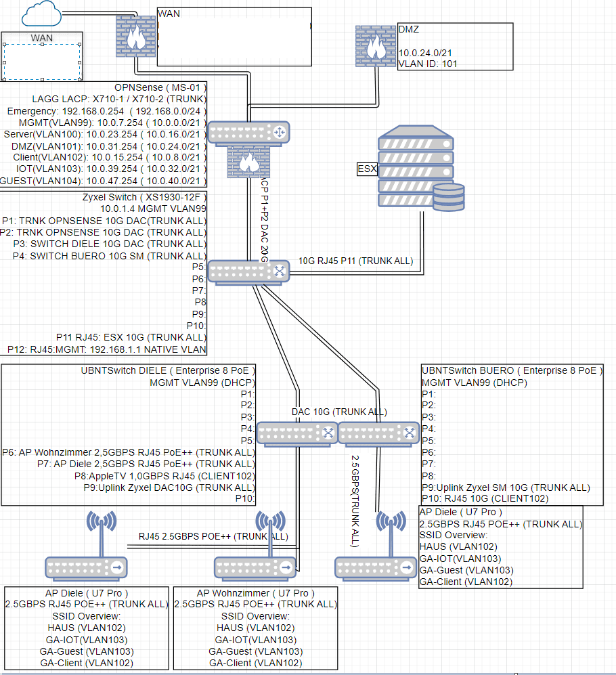The width and height of the screenshot is (616, 675).
Task: Select the 'P11 RJ45: ESX 10G (TRUNK ALL)' line
Action: [131, 337]
